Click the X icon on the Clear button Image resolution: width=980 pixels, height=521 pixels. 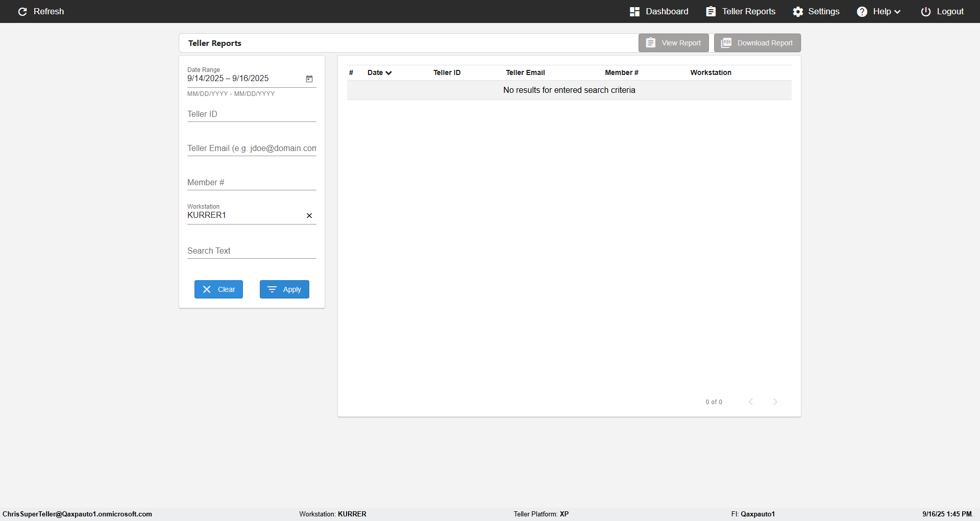pos(207,289)
